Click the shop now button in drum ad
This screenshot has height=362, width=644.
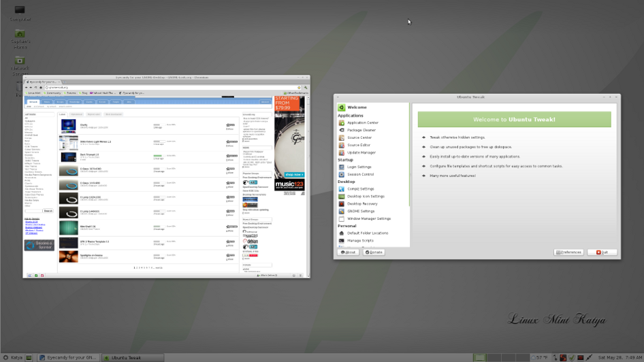[294, 175]
